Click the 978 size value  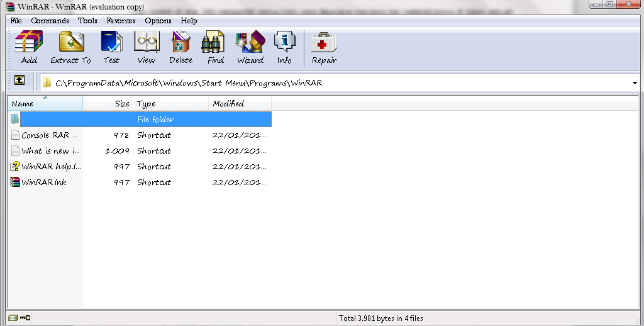tap(121, 135)
